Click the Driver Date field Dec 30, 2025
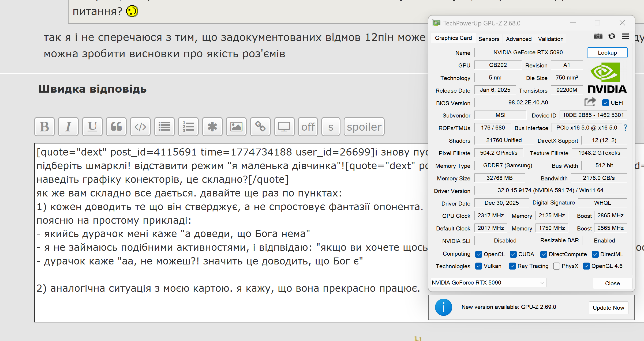Image resolution: width=644 pixels, height=341 pixels. [501, 203]
